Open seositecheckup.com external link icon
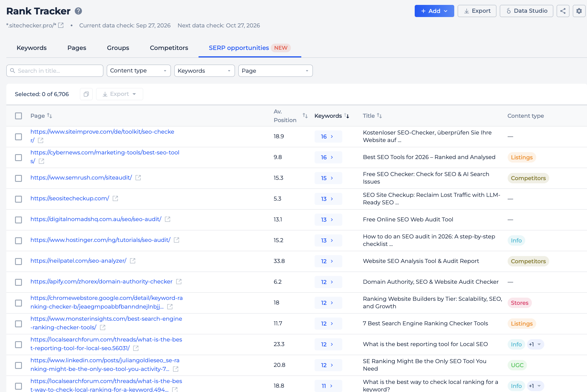 click(x=115, y=199)
